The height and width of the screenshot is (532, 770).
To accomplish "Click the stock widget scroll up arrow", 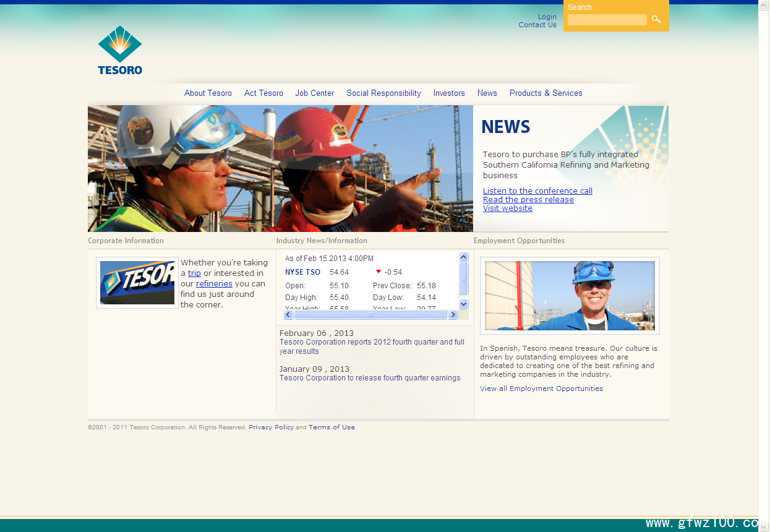I will [x=464, y=257].
